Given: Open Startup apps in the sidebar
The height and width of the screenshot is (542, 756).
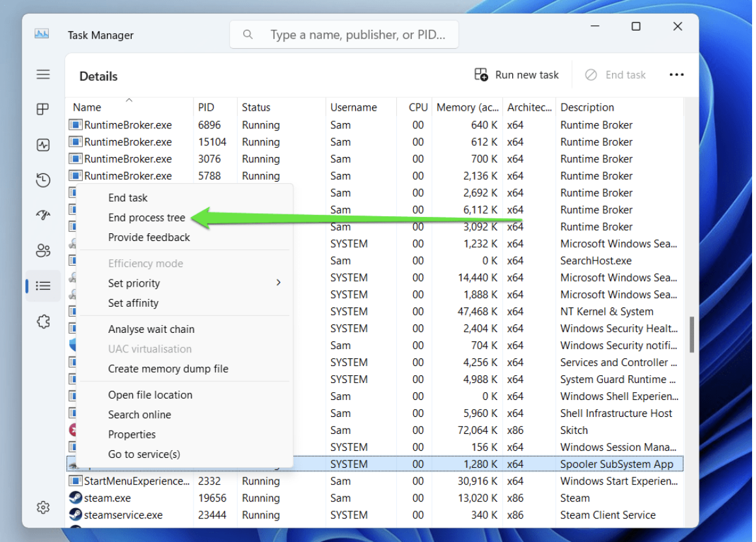Looking at the screenshot, I should [x=43, y=216].
